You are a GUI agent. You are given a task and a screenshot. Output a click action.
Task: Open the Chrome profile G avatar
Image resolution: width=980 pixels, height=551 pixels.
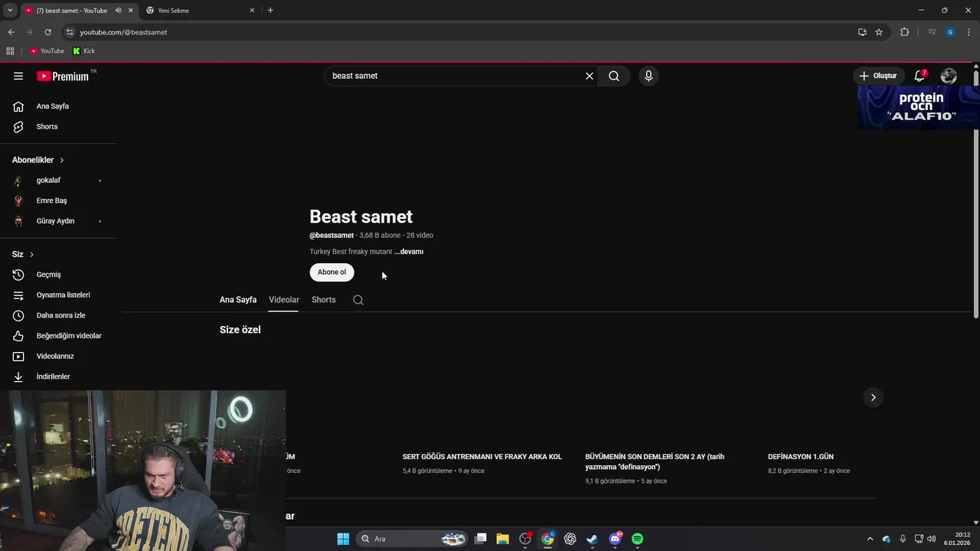[950, 32]
